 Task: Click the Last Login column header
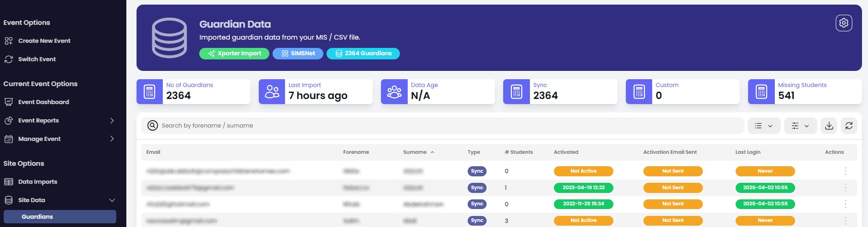[748, 152]
